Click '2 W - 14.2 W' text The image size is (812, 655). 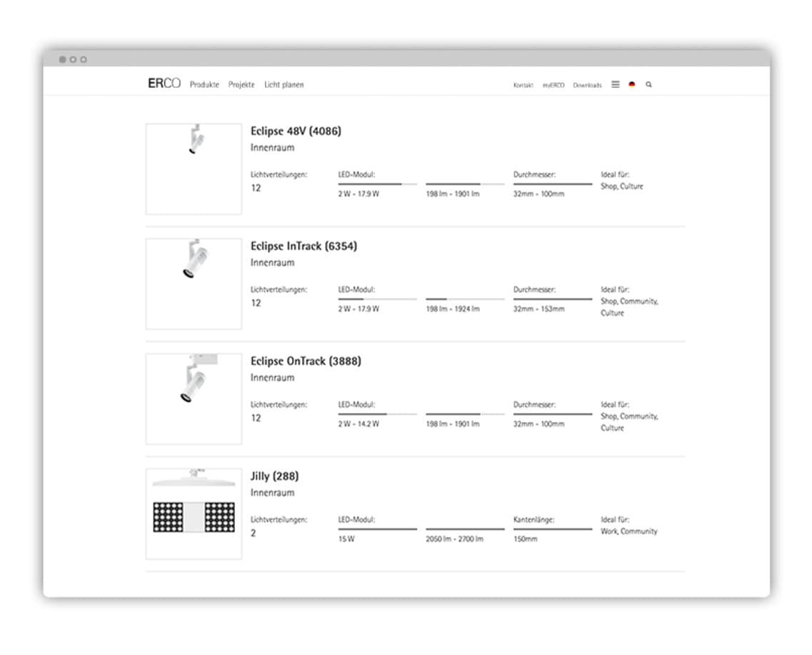[359, 424]
